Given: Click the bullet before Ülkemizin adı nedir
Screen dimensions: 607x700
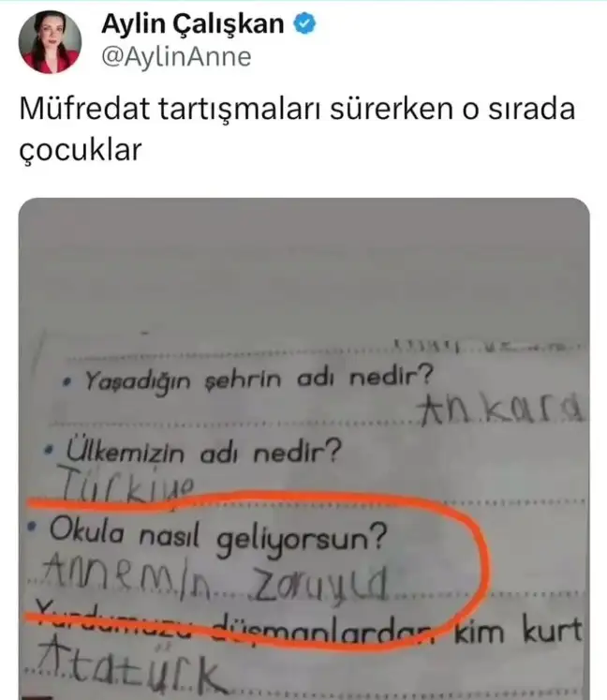Looking at the screenshot, I should [x=49, y=451].
